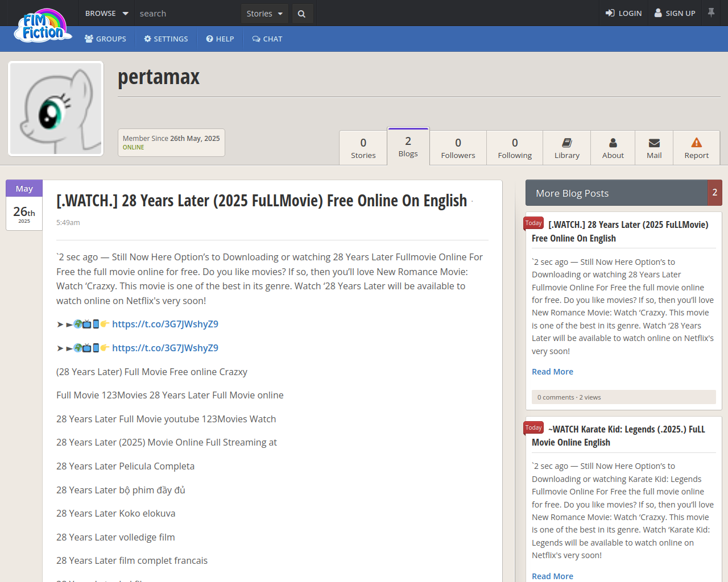728x582 pixels.
Task: Switch to the Stories tab
Action: pyautogui.click(x=363, y=148)
